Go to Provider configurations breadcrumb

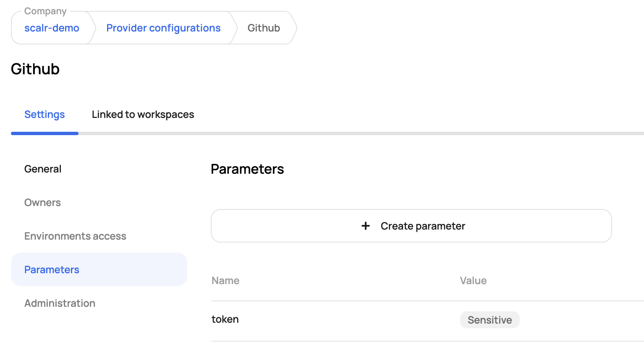(163, 28)
